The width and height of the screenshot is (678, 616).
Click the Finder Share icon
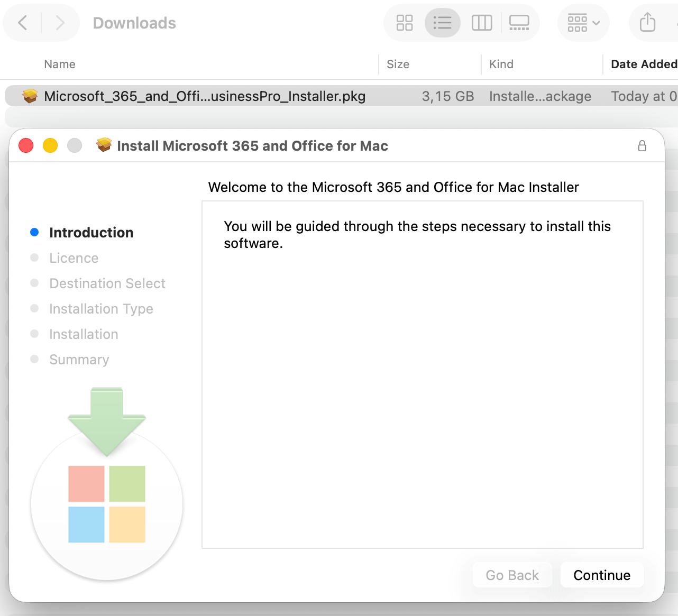pos(647,23)
